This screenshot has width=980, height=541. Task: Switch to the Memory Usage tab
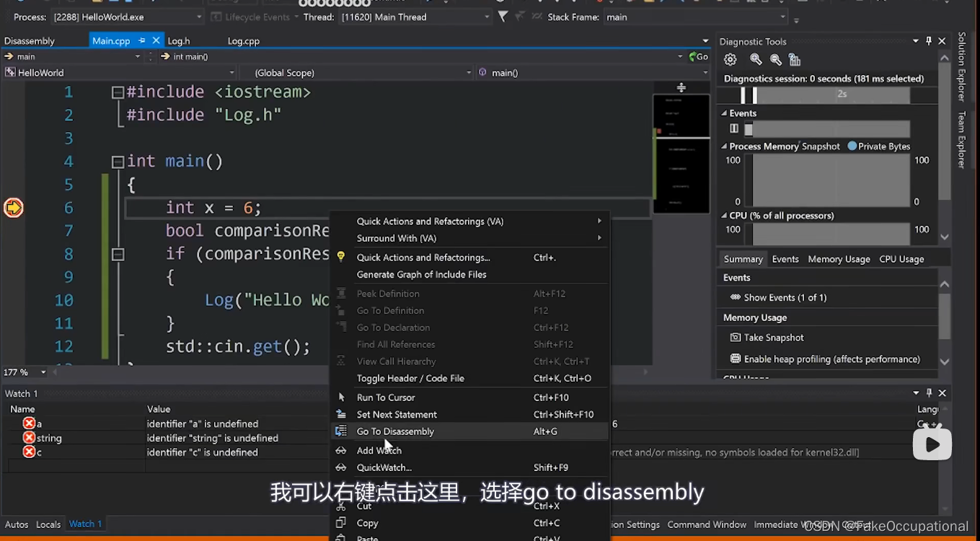(839, 258)
